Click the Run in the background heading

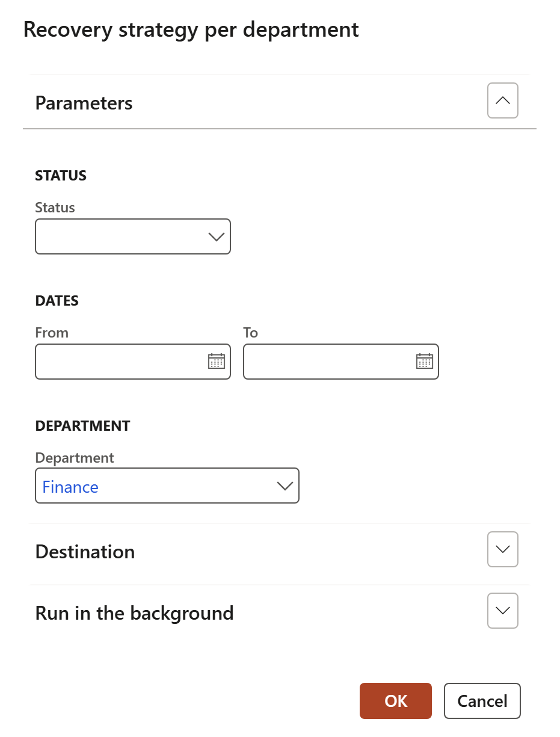(x=135, y=613)
